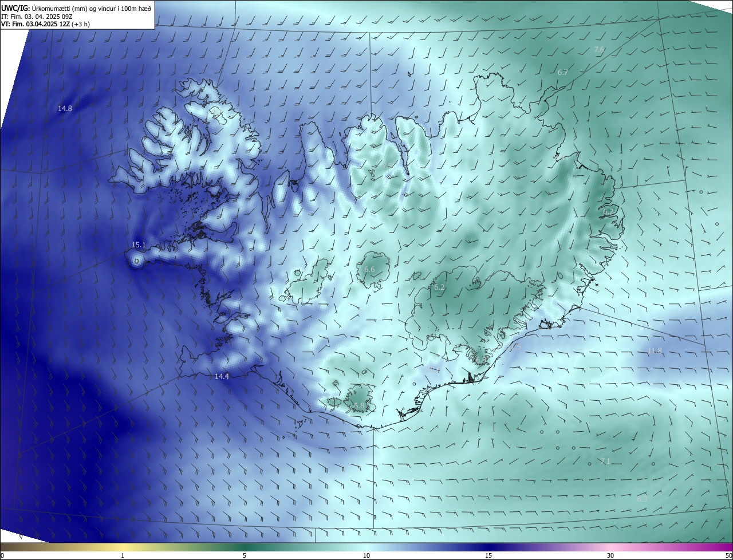
Task: Click the 14.4 value label on the Reykjanes coast
Action: (222, 376)
